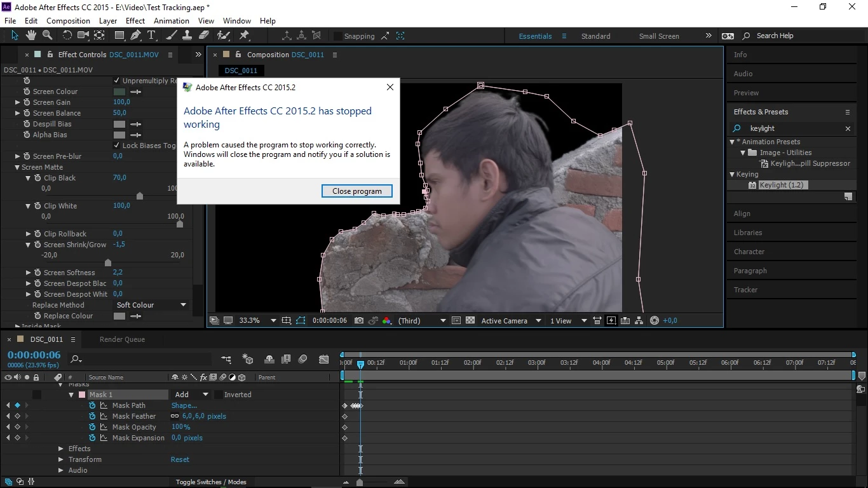The width and height of the screenshot is (868, 488).
Task: Open Replace Method Soft Colour dropdown
Action: pyautogui.click(x=151, y=305)
